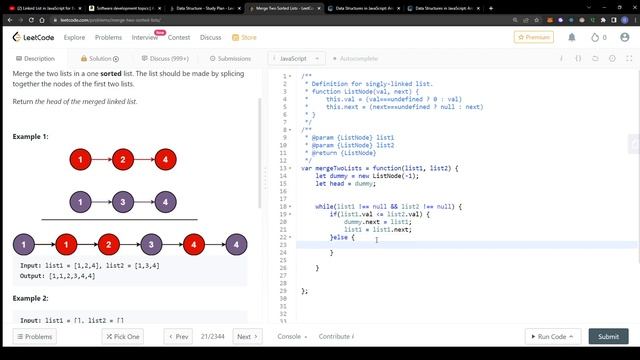Open the user profile avatar menu
Viewport: 640px width, 360px height.
[624, 37]
